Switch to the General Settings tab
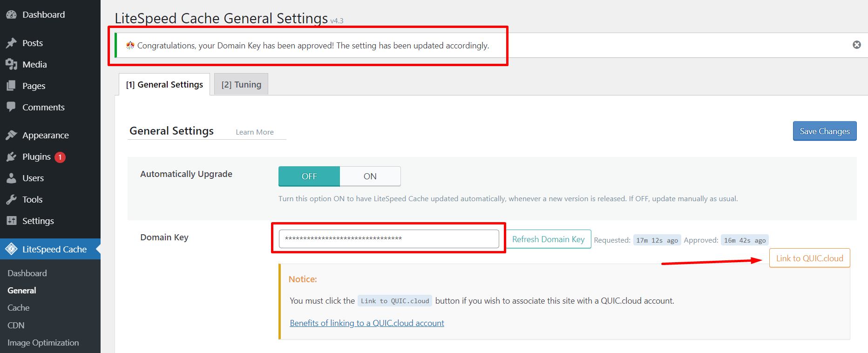Viewport: 868px width, 353px height. point(164,84)
